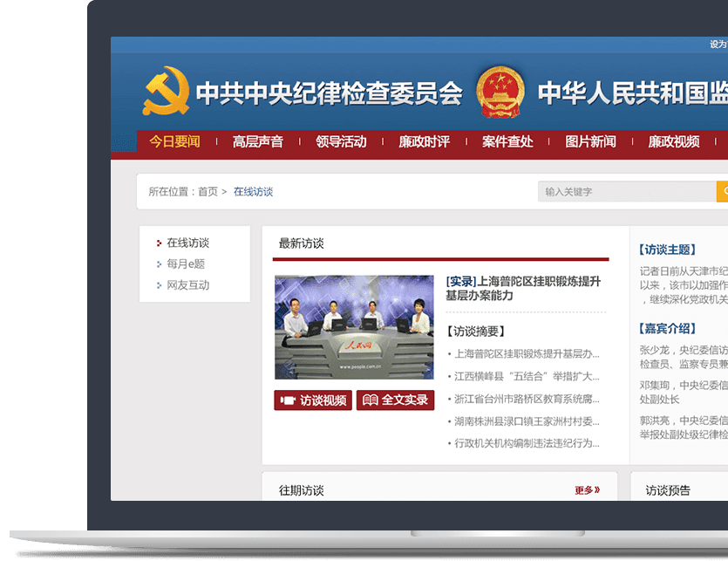Click the arrow marker beside 每月e题
The image size is (728, 561).
[158, 263]
